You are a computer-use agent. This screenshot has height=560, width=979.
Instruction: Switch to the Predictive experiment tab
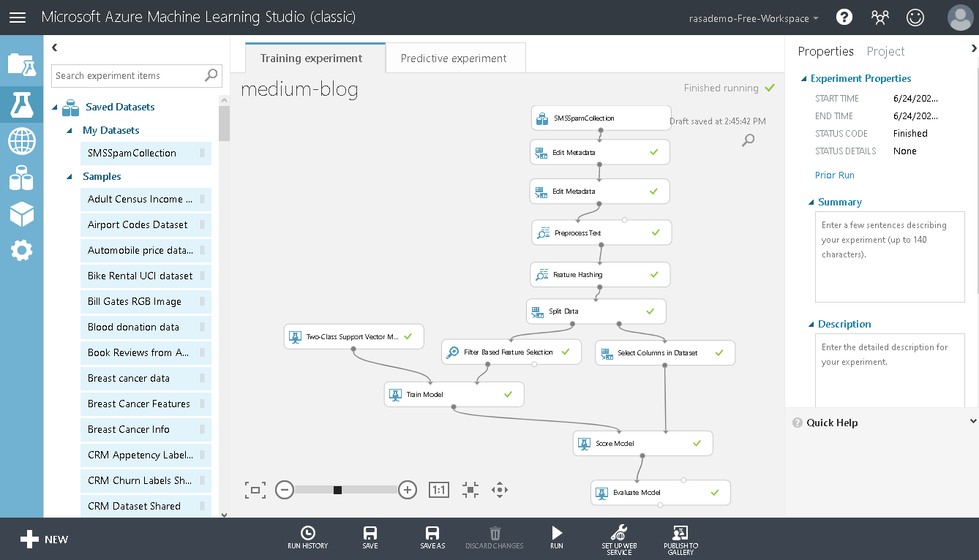tap(455, 57)
